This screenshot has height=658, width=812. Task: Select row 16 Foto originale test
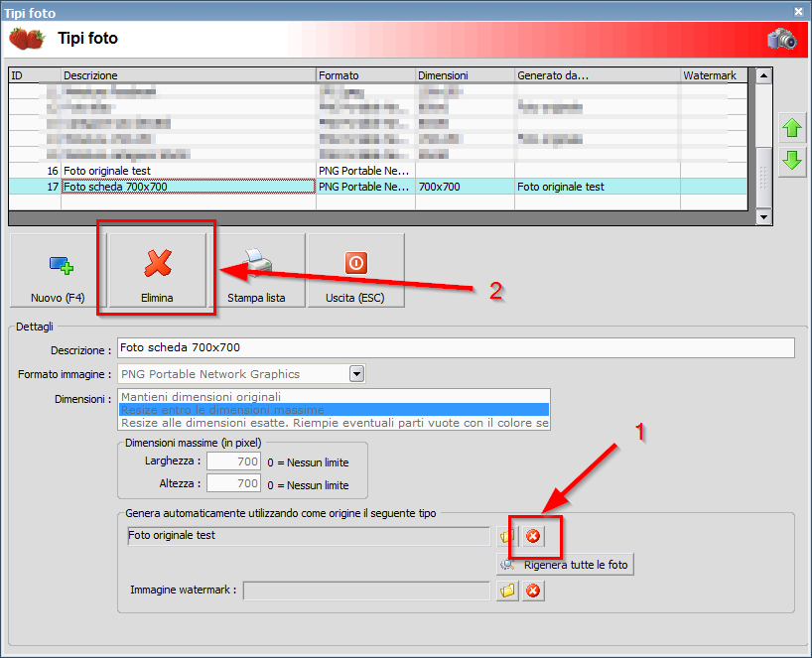click(x=378, y=171)
